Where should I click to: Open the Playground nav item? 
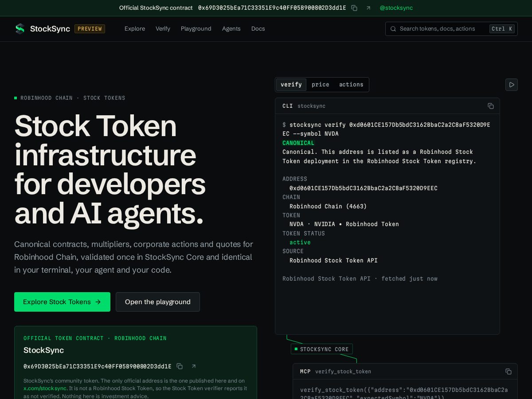click(x=196, y=29)
